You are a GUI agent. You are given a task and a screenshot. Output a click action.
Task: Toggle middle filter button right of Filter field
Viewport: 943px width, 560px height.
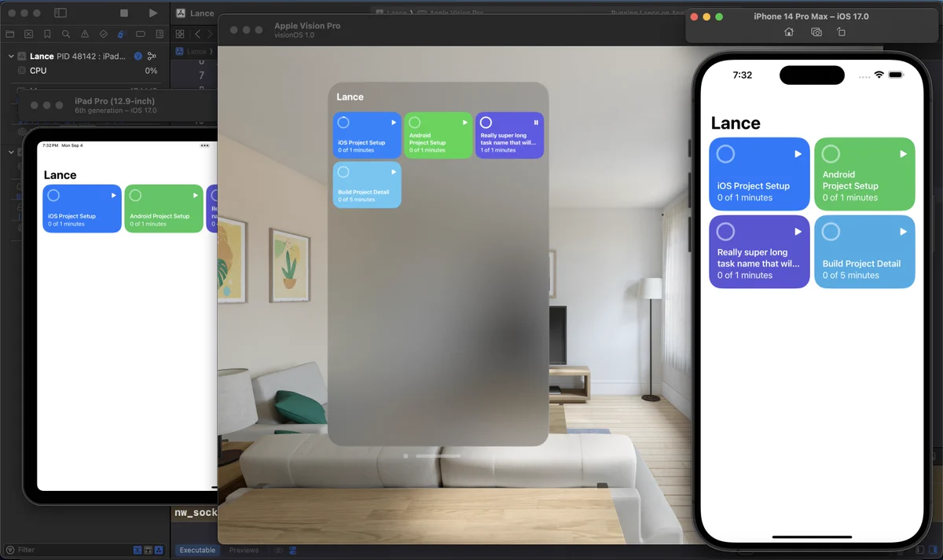pyautogui.click(x=149, y=550)
